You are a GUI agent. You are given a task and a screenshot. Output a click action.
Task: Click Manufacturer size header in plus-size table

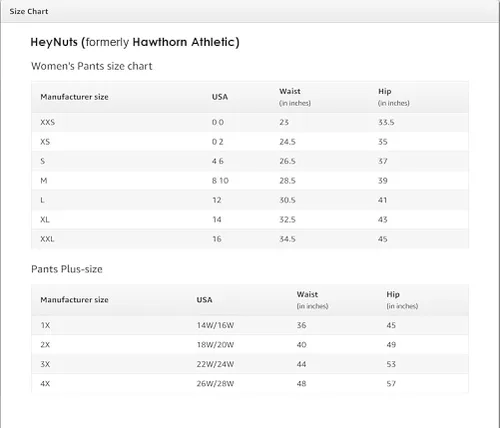(x=74, y=300)
